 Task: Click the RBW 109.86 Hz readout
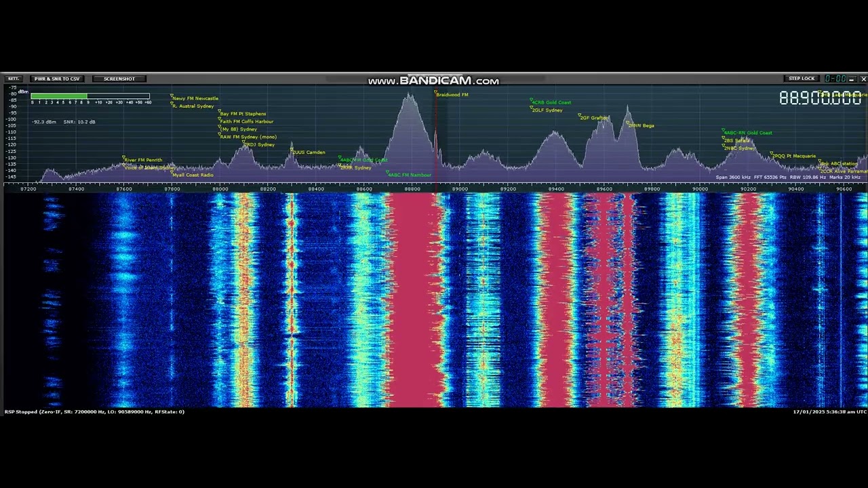click(x=808, y=178)
